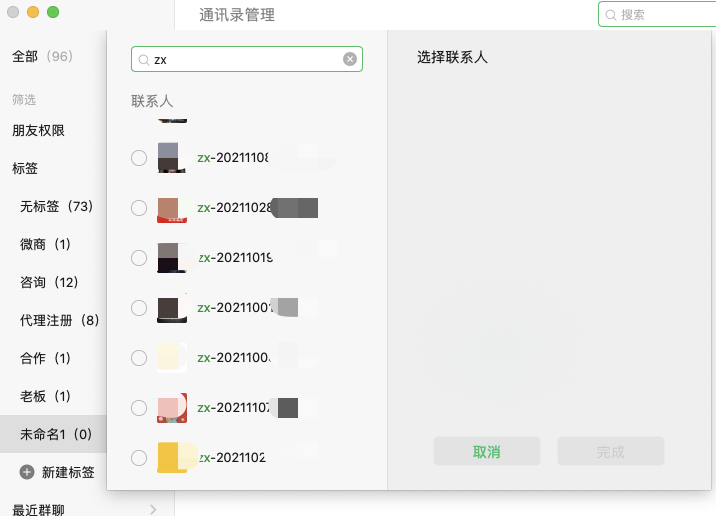Click the contact name zx-20211019
This screenshot has width=716, height=516.
tap(235, 258)
